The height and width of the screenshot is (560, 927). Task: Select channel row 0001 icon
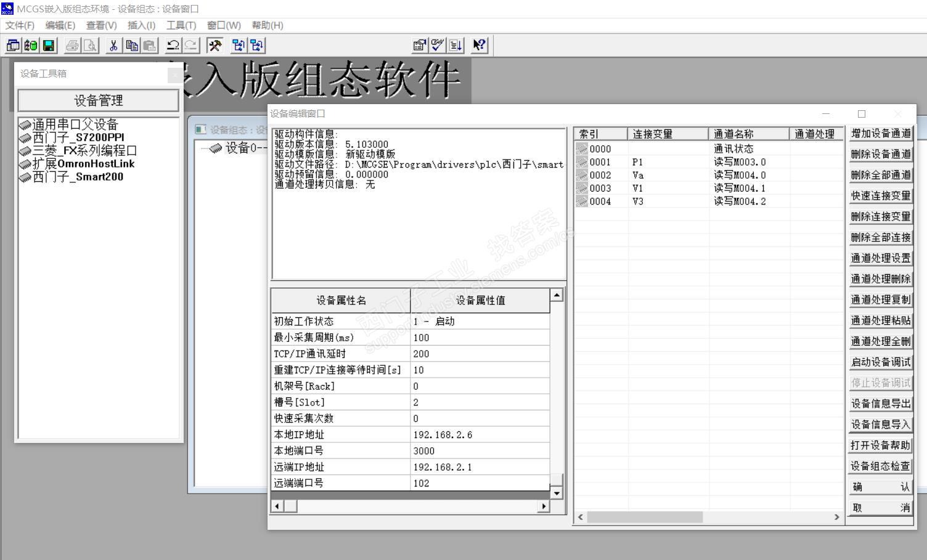(x=582, y=162)
